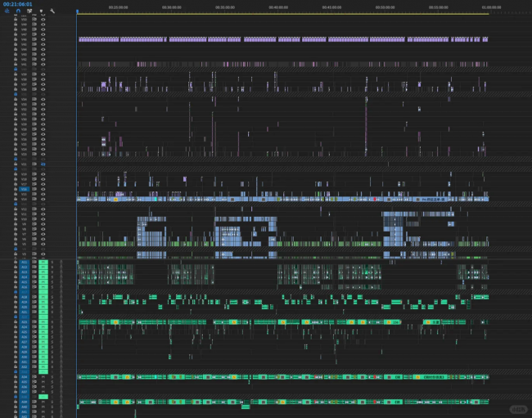The image size is (532, 418).
Task: Click the zoom-level pill at bottom right
Action: point(518,409)
